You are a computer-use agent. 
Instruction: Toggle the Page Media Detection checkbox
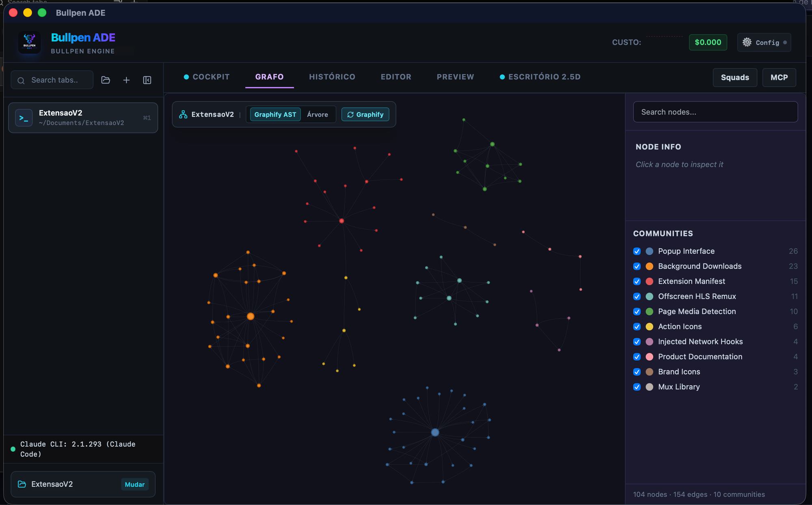tap(637, 311)
